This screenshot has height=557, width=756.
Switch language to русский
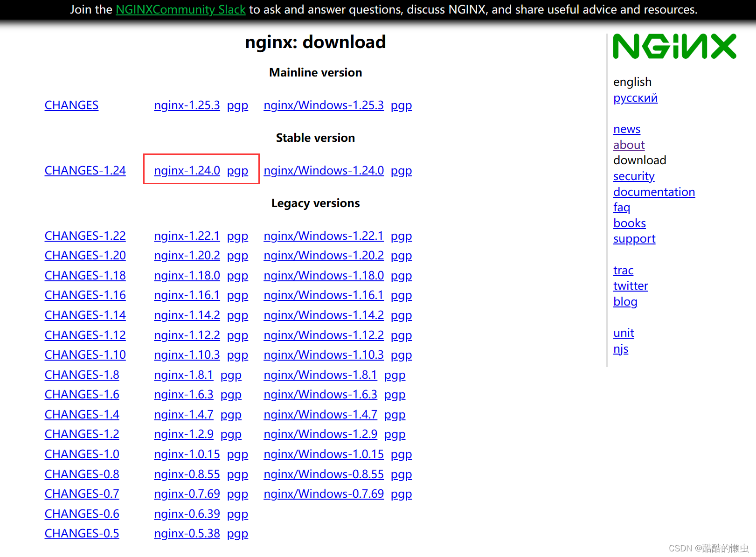click(635, 98)
